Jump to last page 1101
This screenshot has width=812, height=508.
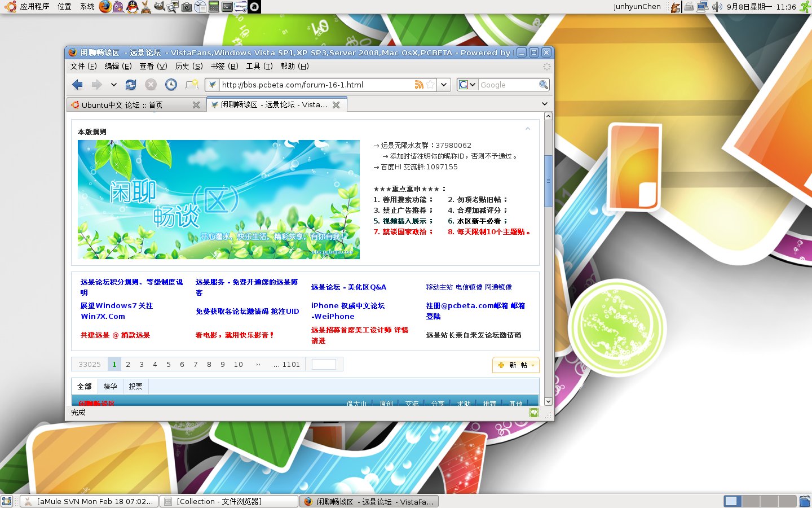pos(287,365)
